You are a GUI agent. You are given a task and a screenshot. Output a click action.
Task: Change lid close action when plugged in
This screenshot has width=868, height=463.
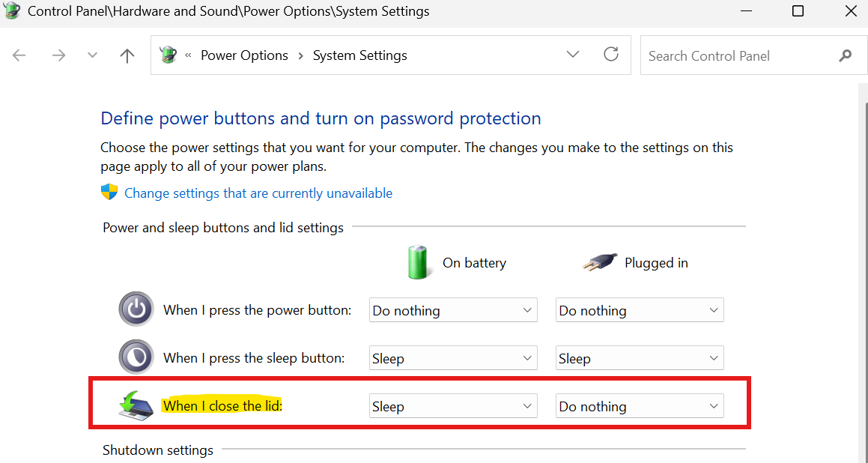coord(640,406)
